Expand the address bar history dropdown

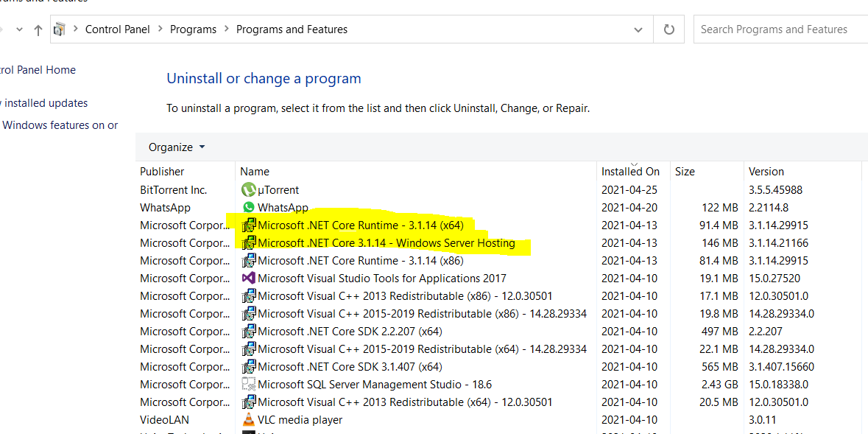coord(638,29)
